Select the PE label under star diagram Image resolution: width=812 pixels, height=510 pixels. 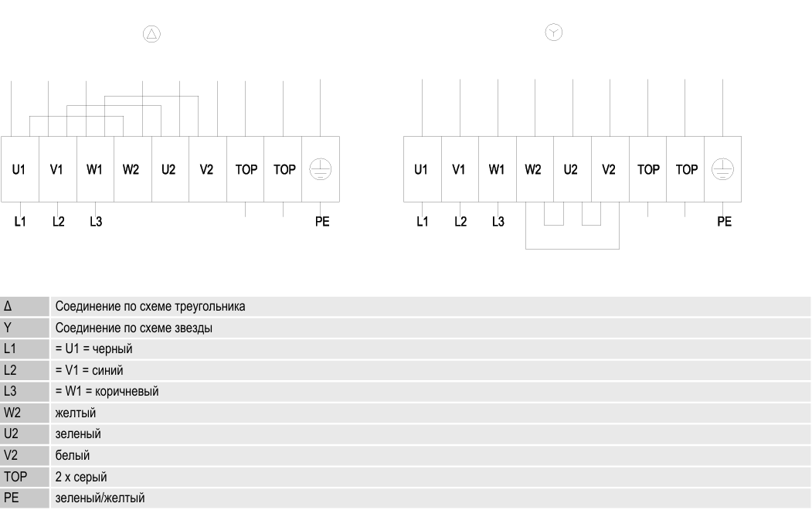pos(724,223)
